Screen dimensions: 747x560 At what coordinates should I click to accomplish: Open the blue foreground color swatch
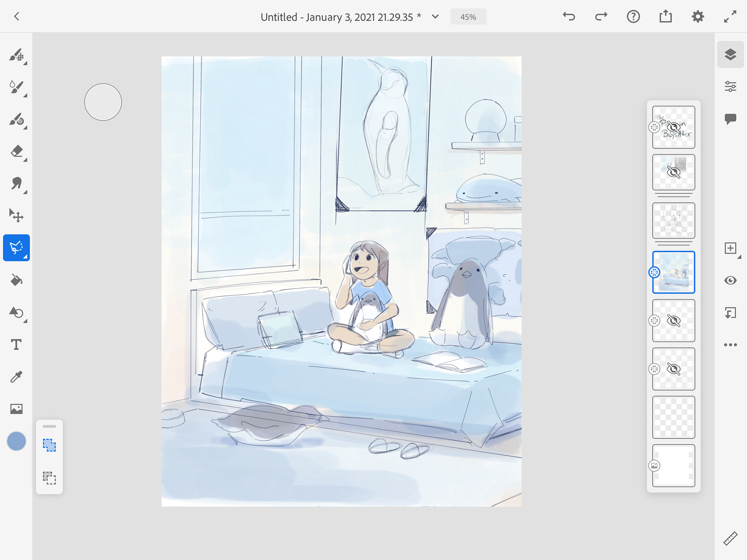point(16,441)
